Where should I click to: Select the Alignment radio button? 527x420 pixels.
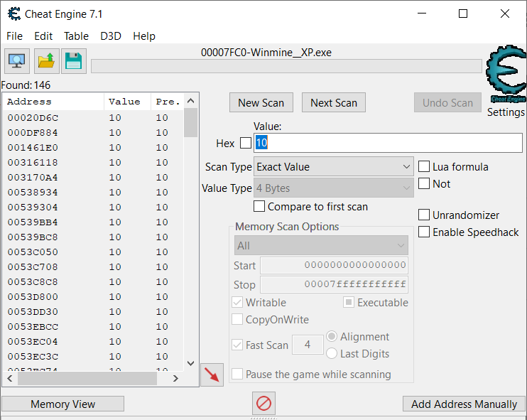pos(332,336)
